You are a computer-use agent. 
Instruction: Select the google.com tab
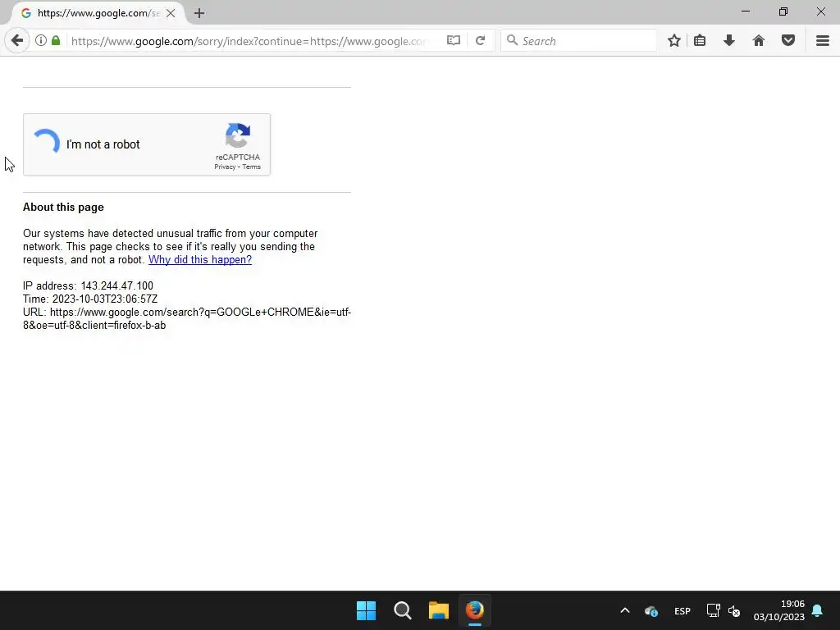(x=98, y=13)
